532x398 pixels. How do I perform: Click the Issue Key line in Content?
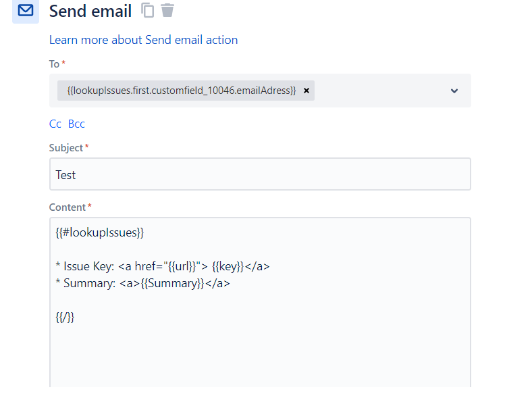[163, 267]
